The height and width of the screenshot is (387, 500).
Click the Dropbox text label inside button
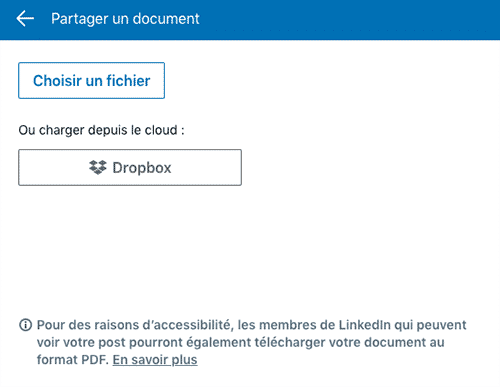tap(142, 168)
